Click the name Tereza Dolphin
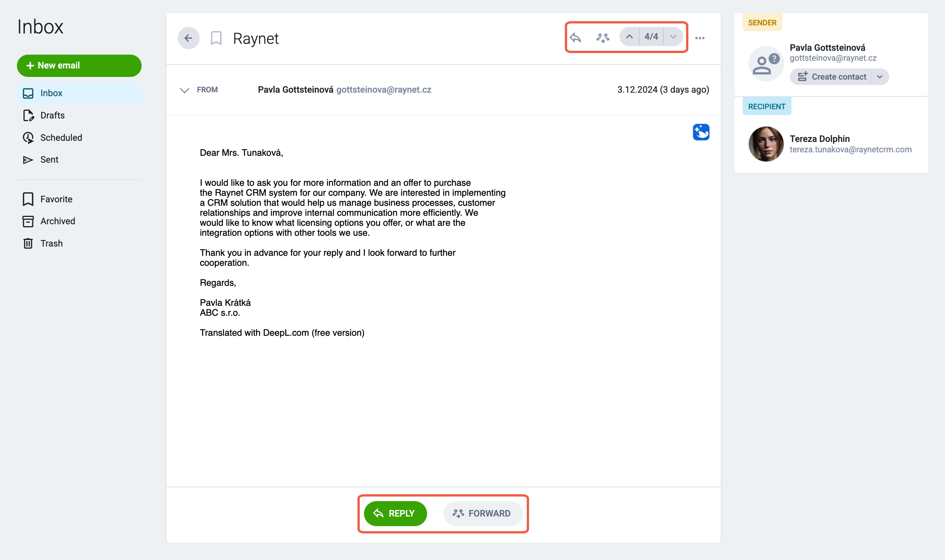The image size is (945, 560). (x=820, y=139)
